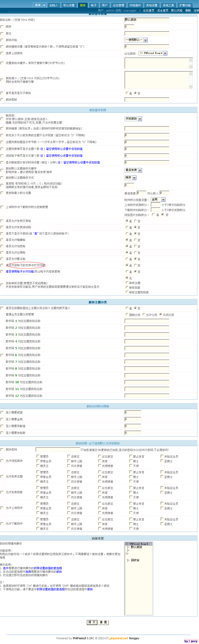Open the 系统工具 tab

click(x=169, y=5)
